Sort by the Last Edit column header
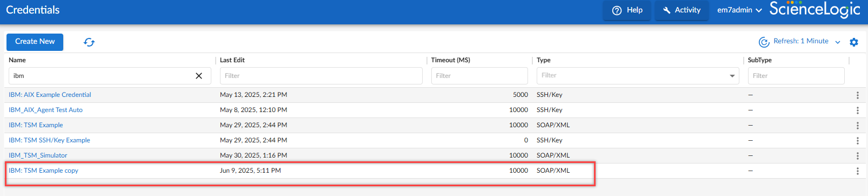 coord(232,60)
